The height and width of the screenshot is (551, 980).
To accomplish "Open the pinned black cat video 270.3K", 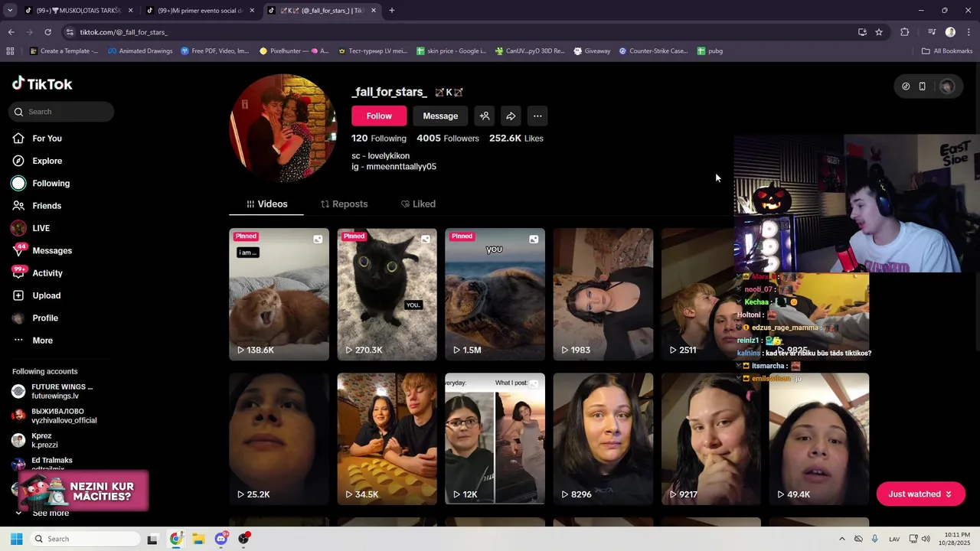I will pyautogui.click(x=387, y=294).
